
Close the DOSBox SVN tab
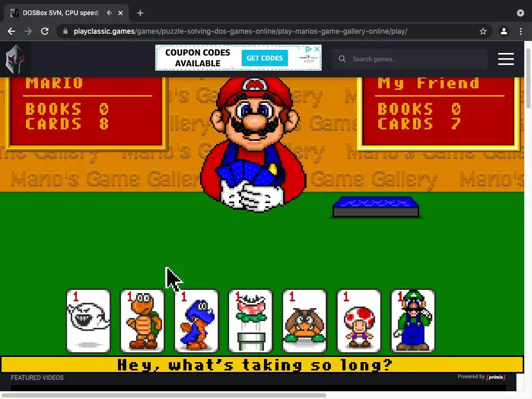pos(121,13)
